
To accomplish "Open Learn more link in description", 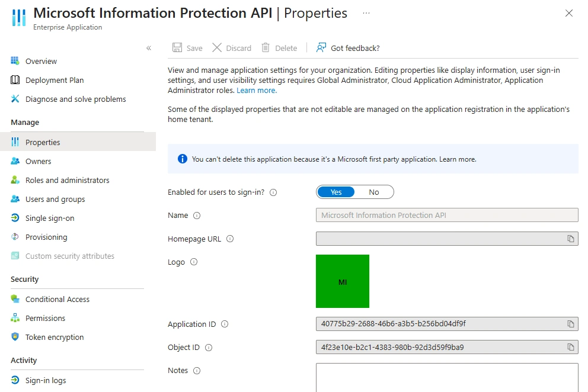I will [256, 91].
